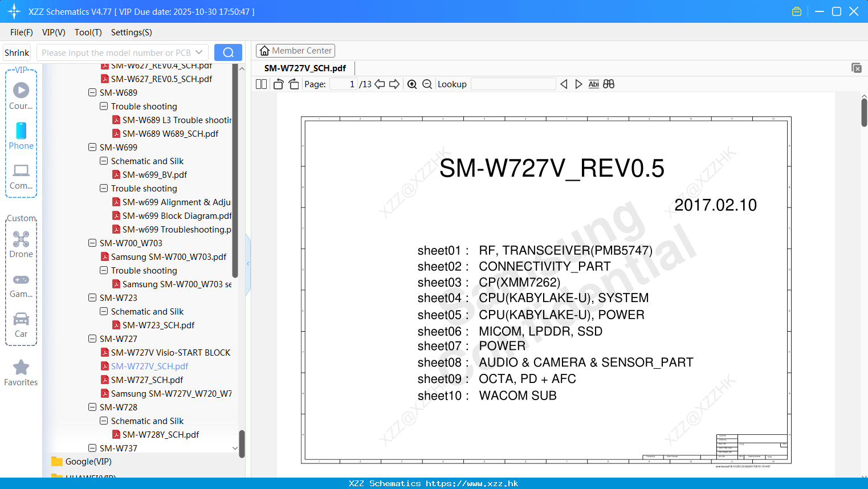This screenshot has height=489, width=868.
Task: Open the Car category icon
Action: click(21, 325)
